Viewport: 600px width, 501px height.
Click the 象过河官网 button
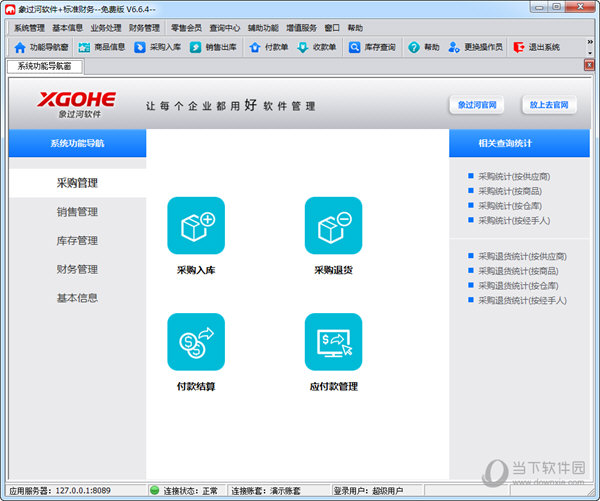(x=477, y=105)
